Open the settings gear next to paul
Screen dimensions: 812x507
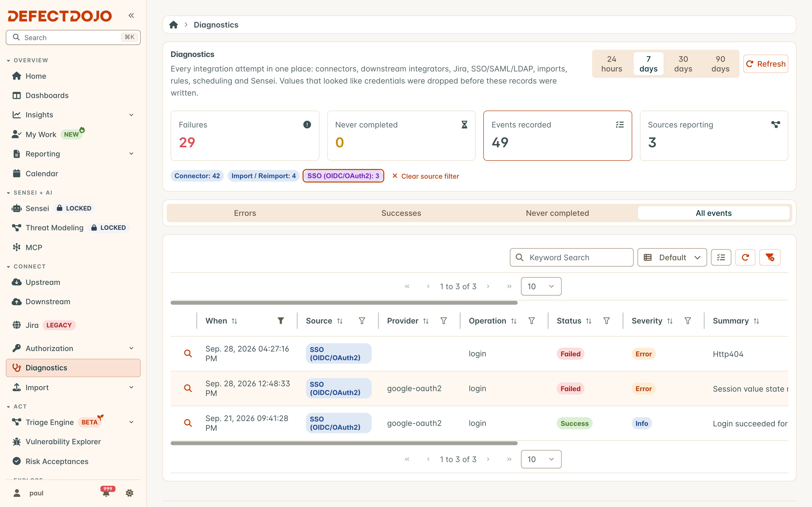pyautogui.click(x=130, y=493)
